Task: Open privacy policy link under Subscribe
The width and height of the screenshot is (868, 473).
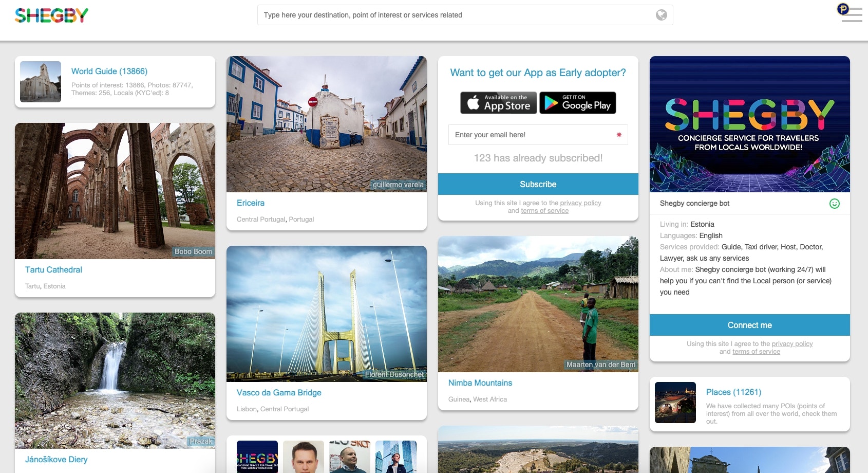Action: coord(580,203)
